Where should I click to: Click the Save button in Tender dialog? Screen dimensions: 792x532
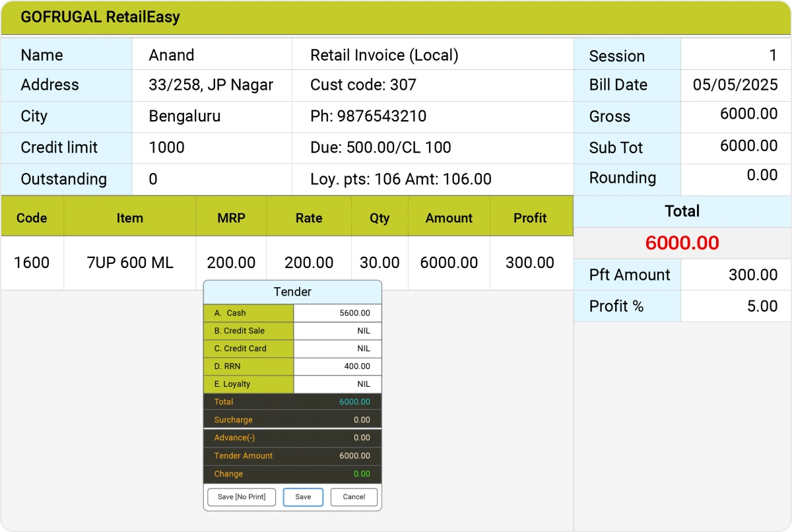coord(303,497)
